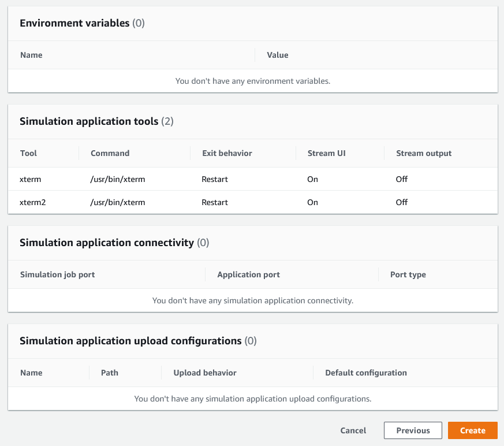Click the Environment variables section heading
The image size is (504, 446).
[x=74, y=23]
